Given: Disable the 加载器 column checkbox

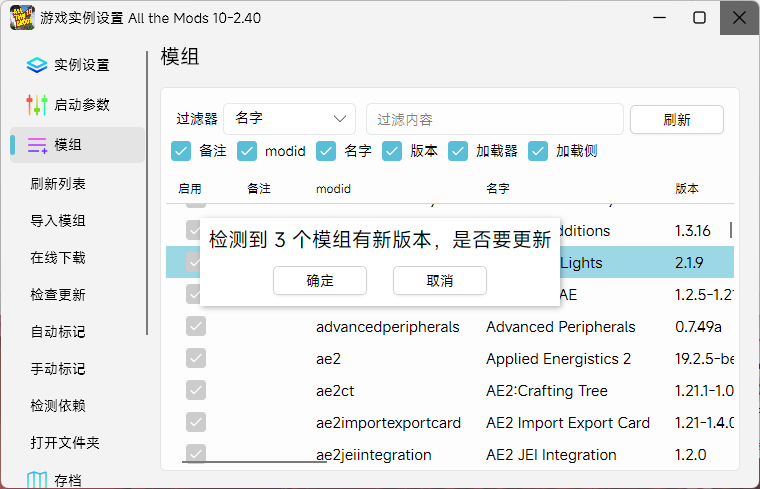Looking at the screenshot, I should point(458,151).
